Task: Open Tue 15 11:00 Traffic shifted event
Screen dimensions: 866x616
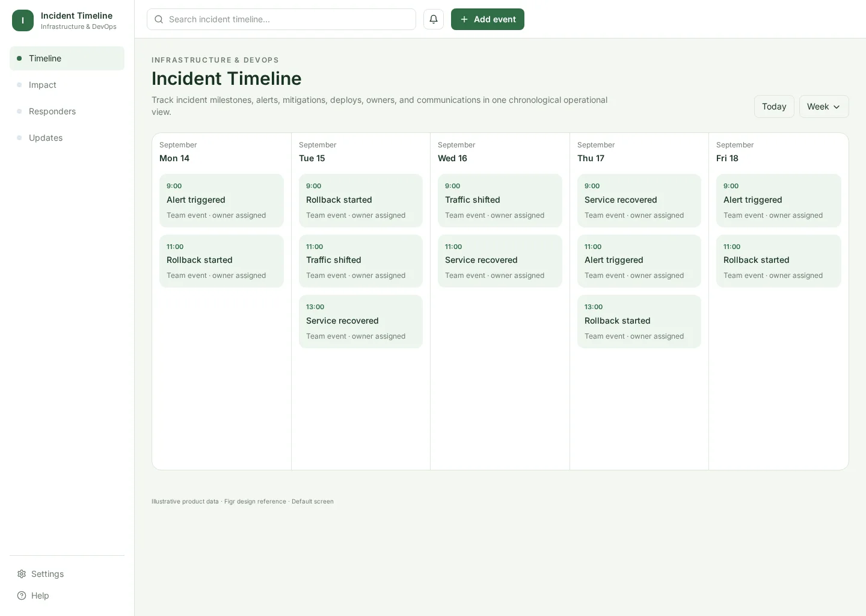Action: [361, 261]
